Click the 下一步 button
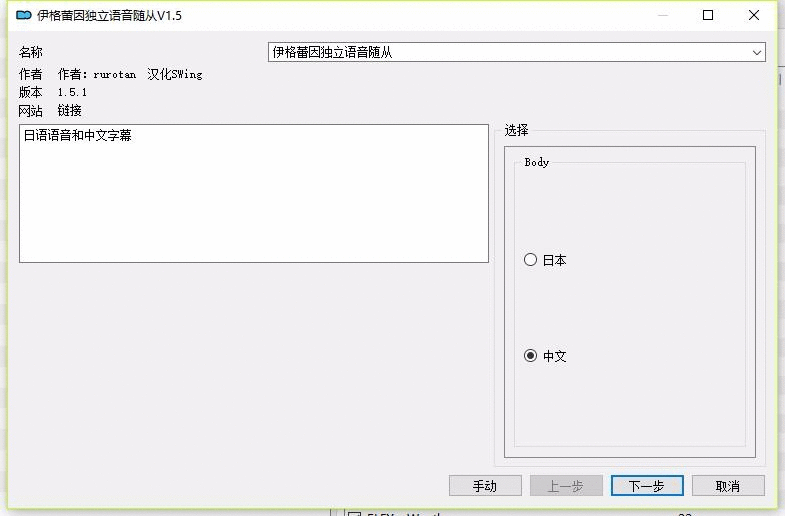 647,485
